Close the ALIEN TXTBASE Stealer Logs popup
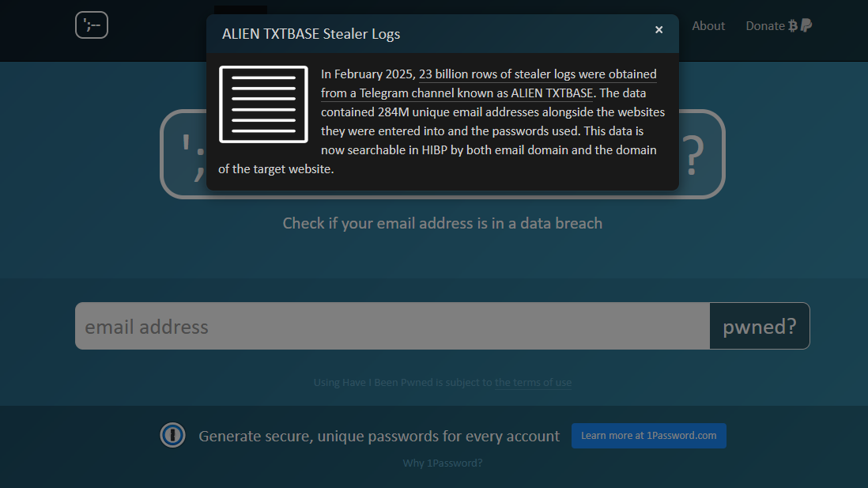Image resolution: width=868 pixels, height=488 pixels. [x=659, y=30]
